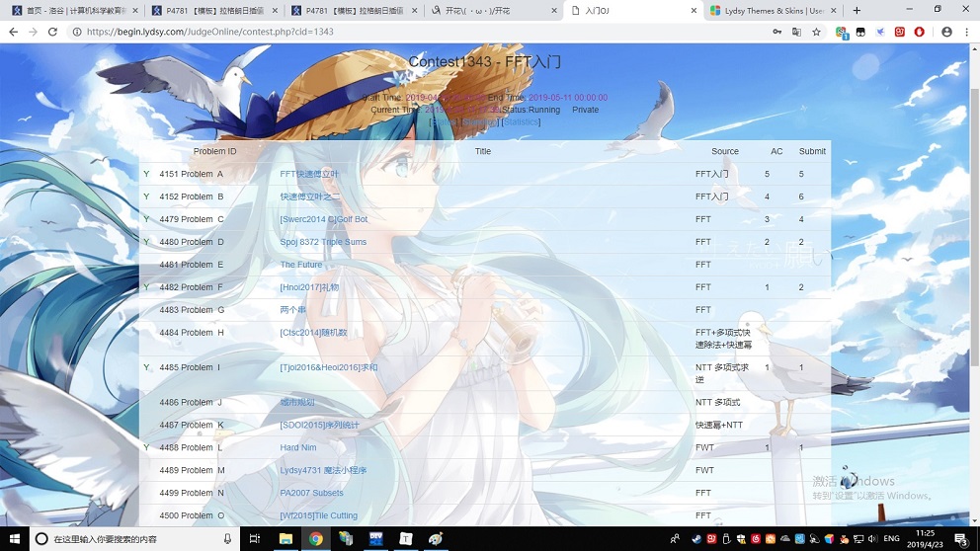Open Windows Start menu
Screen dimensions: 980x551
pos(15,538)
